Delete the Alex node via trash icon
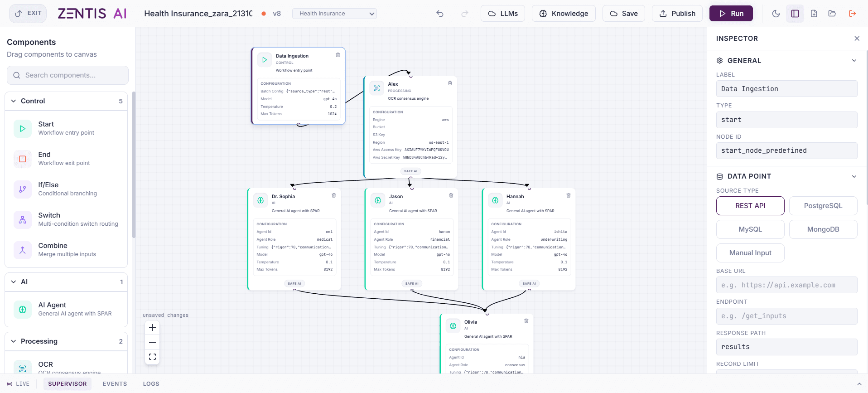868x393 pixels. [450, 83]
